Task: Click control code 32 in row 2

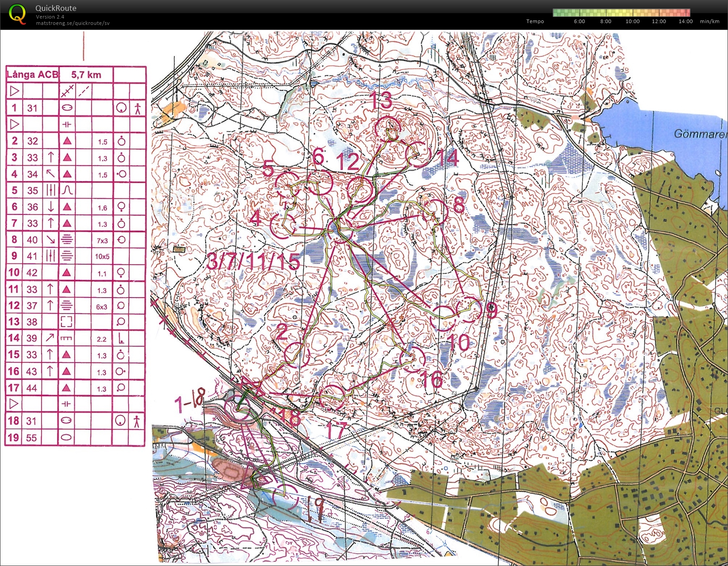Action: [32, 141]
